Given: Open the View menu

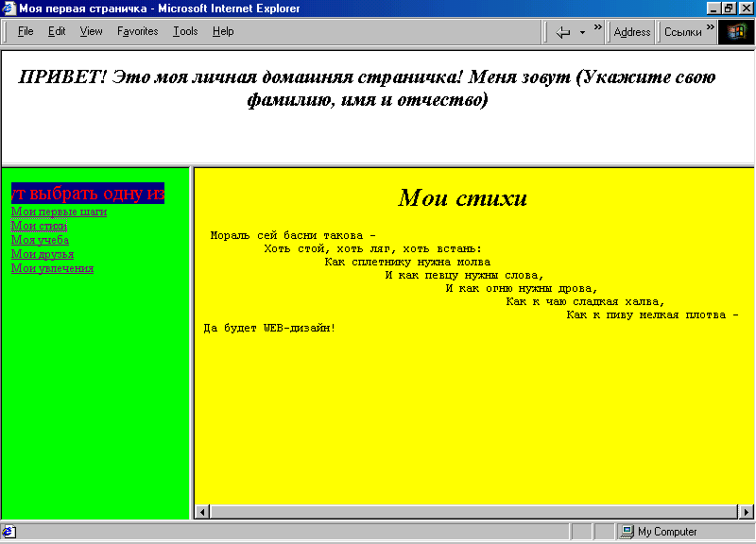Looking at the screenshot, I should [x=91, y=31].
